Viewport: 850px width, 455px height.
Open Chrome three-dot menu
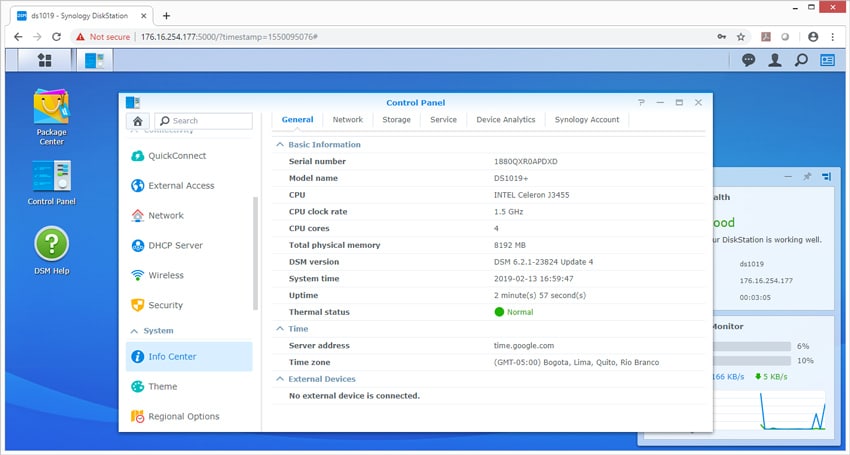pos(833,37)
